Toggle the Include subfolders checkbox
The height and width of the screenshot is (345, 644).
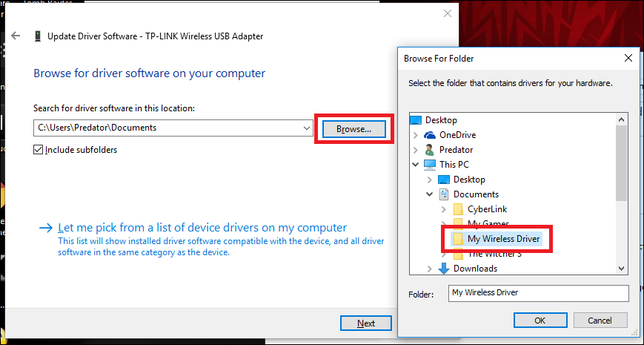point(39,150)
